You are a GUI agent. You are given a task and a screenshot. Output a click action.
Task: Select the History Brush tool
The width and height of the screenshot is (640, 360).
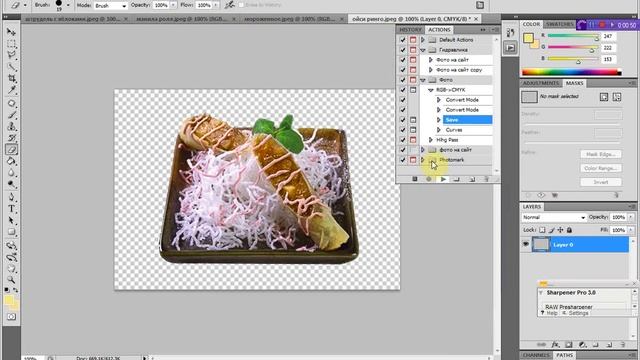tap(11, 138)
